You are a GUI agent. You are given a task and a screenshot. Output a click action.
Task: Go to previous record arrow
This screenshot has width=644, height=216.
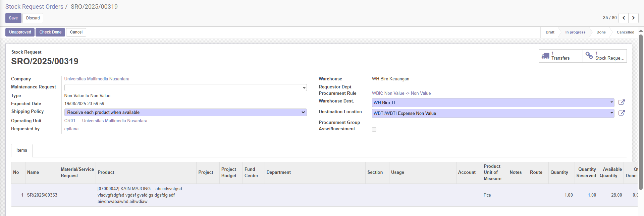pos(624,18)
